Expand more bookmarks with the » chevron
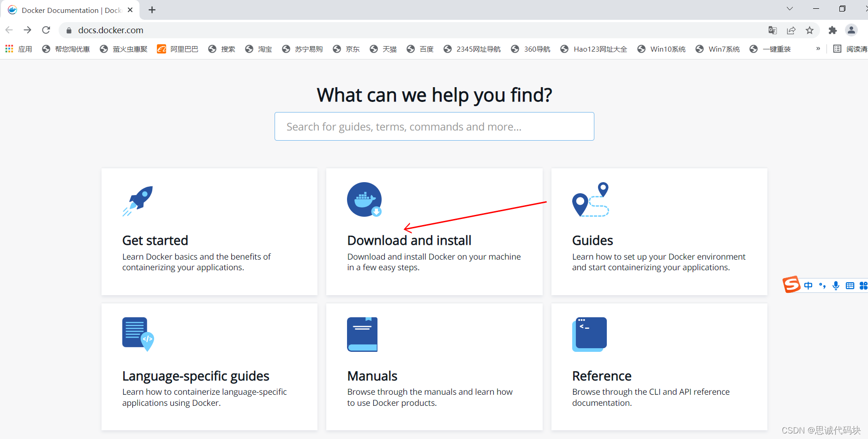This screenshot has height=439, width=868. point(818,48)
